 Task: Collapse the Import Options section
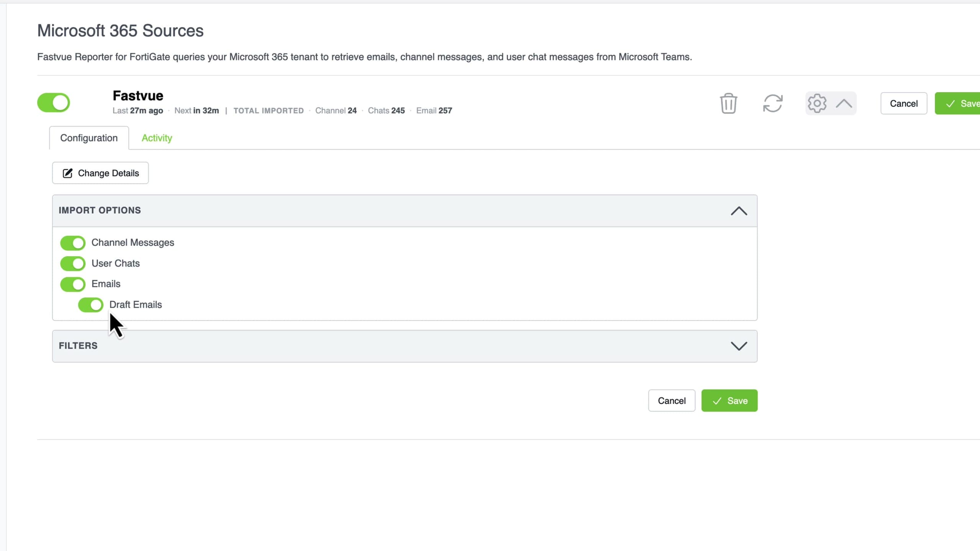click(739, 211)
